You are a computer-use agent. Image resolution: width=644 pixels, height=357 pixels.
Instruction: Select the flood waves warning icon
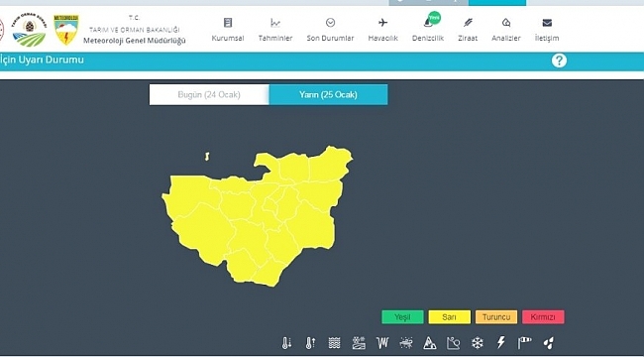tap(334, 342)
